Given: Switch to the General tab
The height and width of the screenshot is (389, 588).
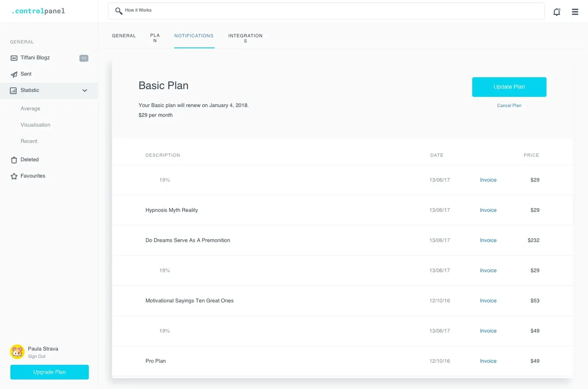Looking at the screenshot, I should coord(124,36).
